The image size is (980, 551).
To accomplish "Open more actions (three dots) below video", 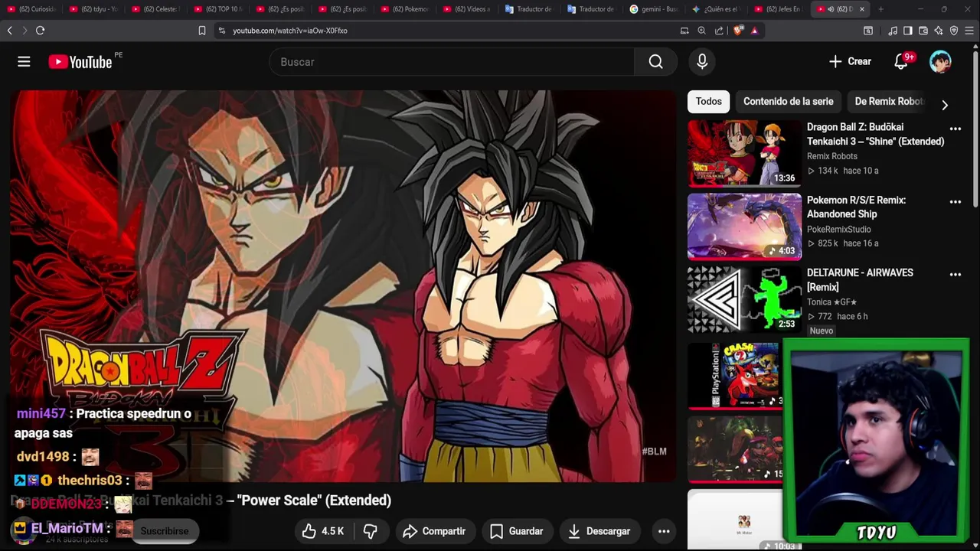I will 664,531.
